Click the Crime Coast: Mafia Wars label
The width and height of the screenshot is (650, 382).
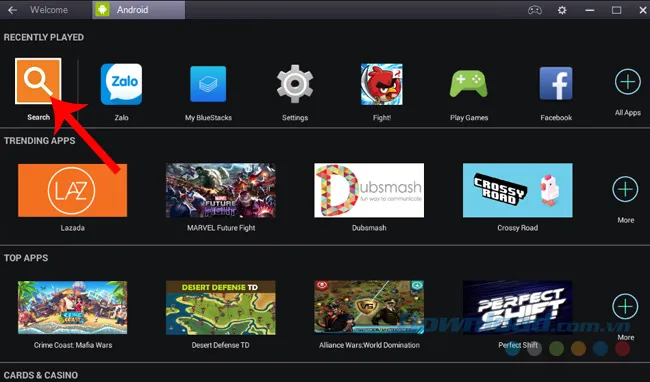pos(73,345)
